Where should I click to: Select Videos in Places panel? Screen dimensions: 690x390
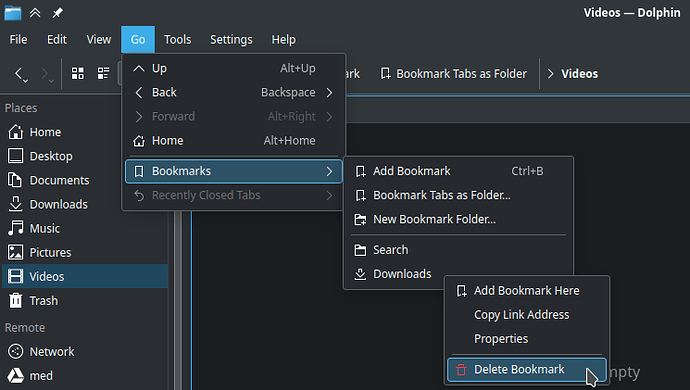pyautogui.click(x=84, y=276)
